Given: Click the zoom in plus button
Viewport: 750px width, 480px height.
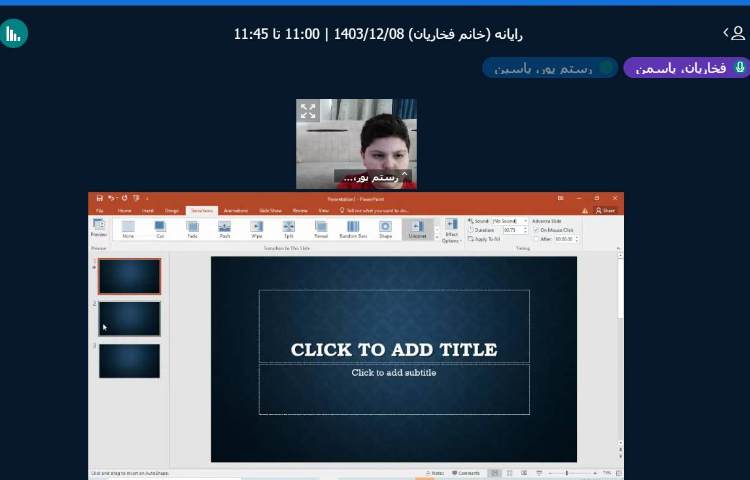Looking at the screenshot, I should (595, 473).
